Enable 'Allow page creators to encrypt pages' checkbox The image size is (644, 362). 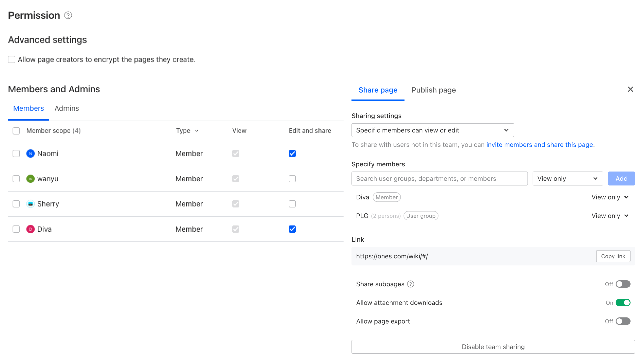point(12,59)
